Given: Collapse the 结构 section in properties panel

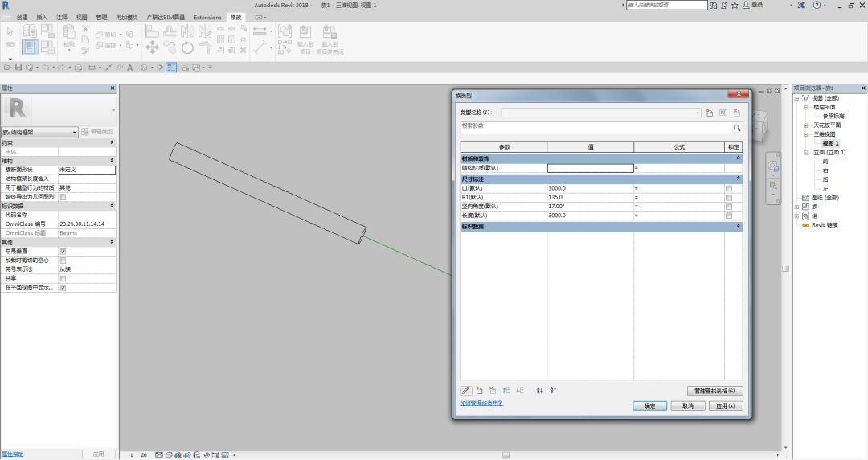Looking at the screenshot, I should (x=112, y=160).
